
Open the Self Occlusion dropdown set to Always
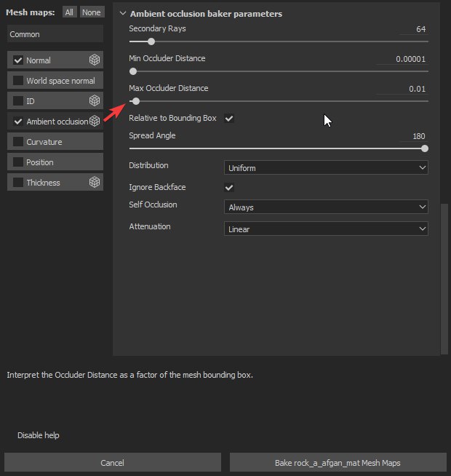[x=326, y=207]
